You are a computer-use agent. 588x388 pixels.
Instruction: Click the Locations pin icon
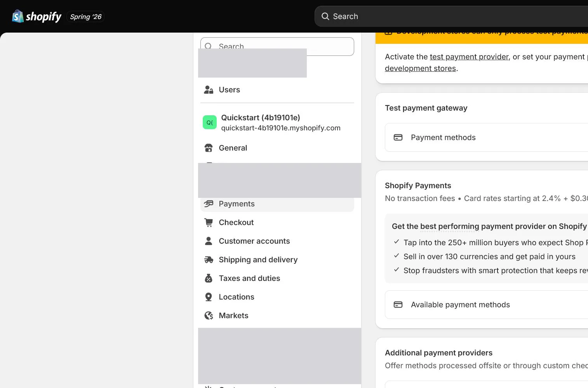(209, 297)
